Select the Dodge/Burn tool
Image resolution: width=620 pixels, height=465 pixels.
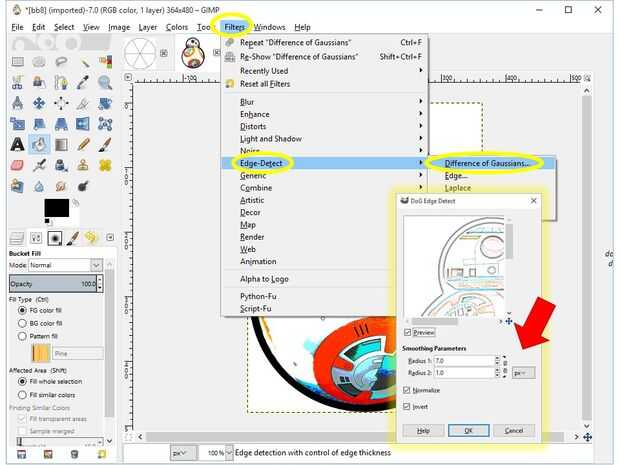(x=83, y=186)
